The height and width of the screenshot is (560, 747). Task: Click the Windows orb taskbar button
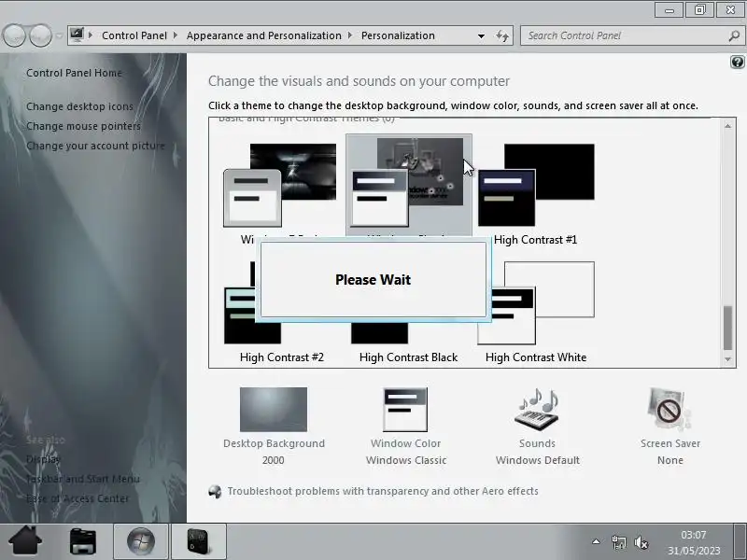tap(141, 541)
